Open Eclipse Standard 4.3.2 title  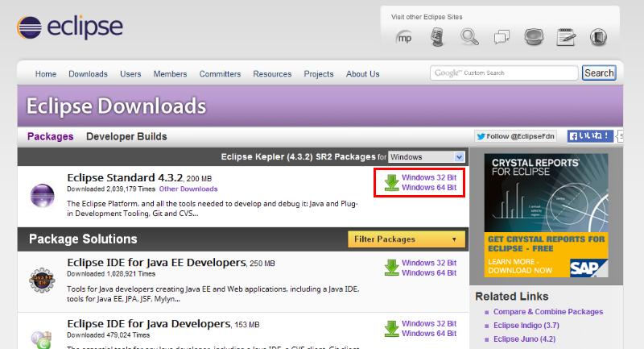[x=125, y=177]
